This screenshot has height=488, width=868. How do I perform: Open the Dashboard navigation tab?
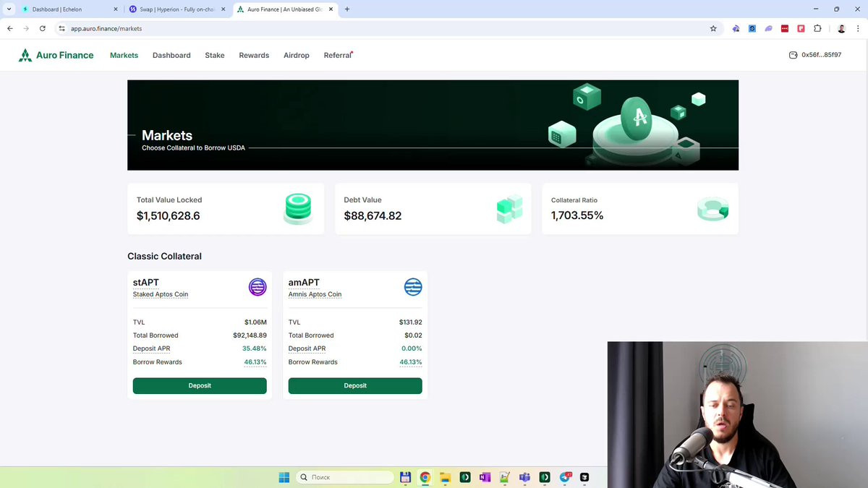tap(171, 55)
